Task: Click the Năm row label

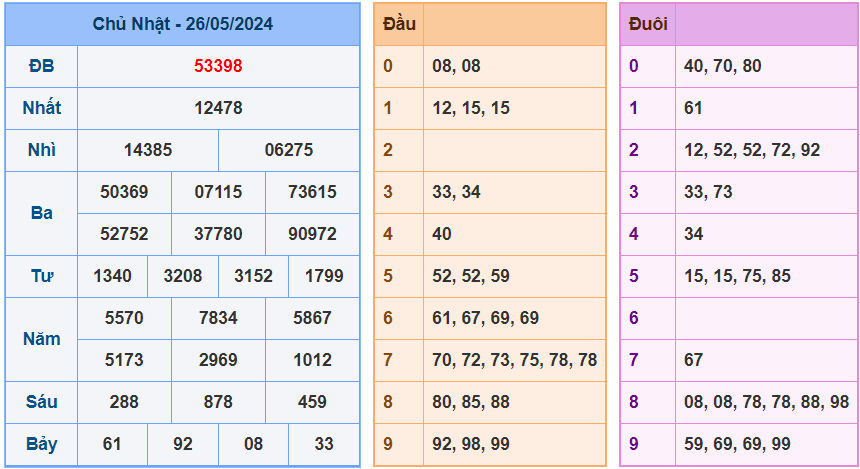Action: pyautogui.click(x=42, y=339)
